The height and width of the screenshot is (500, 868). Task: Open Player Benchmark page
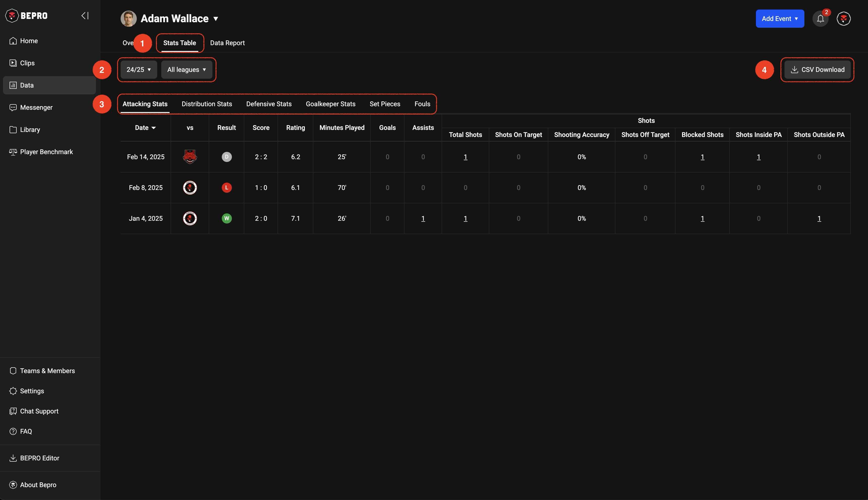tap(46, 152)
